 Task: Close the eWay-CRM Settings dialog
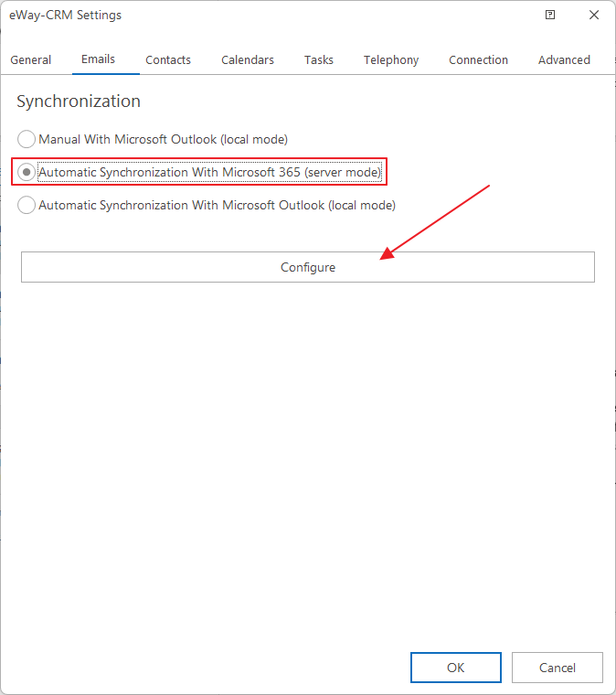(594, 15)
